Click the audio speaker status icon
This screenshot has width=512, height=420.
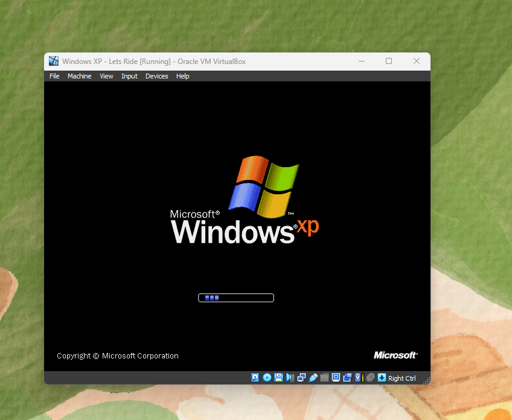(290, 378)
